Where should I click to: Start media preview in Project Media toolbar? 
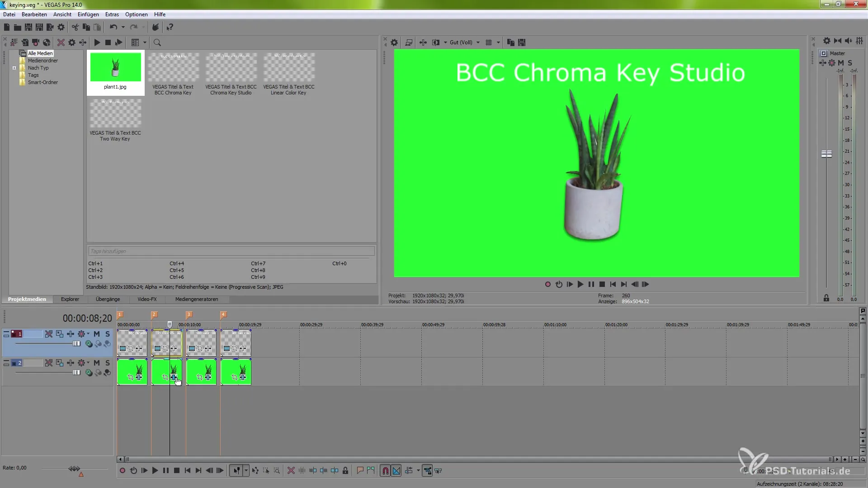pyautogui.click(x=97, y=42)
